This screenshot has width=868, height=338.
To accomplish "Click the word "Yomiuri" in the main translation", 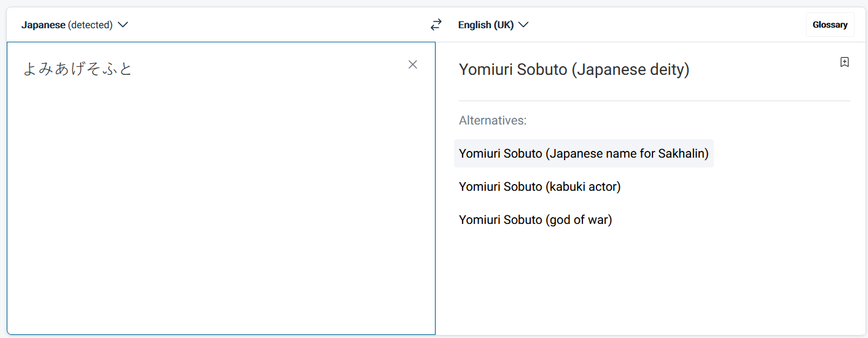I will pos(485,70).
